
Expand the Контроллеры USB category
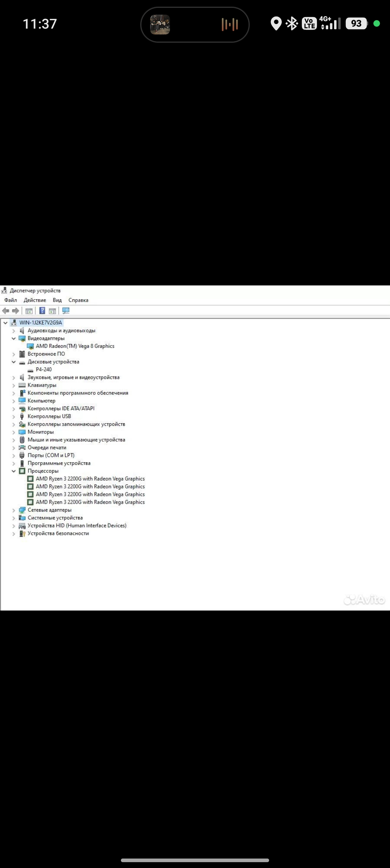point(14,416)
